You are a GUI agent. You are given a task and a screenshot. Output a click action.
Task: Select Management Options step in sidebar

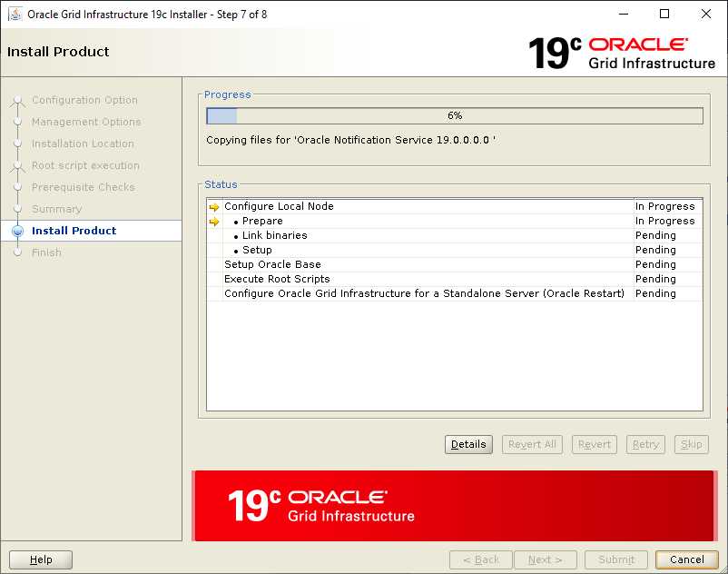pos(86,122)
